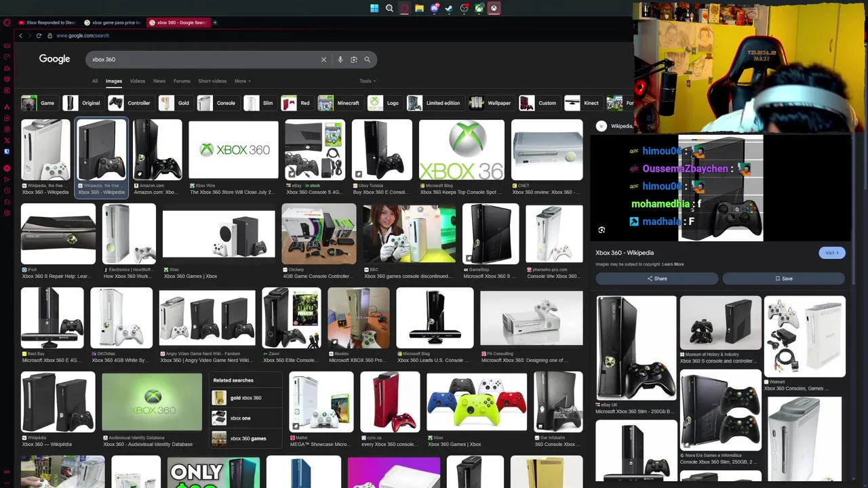Click the Share button in preview panel

[x=656, y=279]
